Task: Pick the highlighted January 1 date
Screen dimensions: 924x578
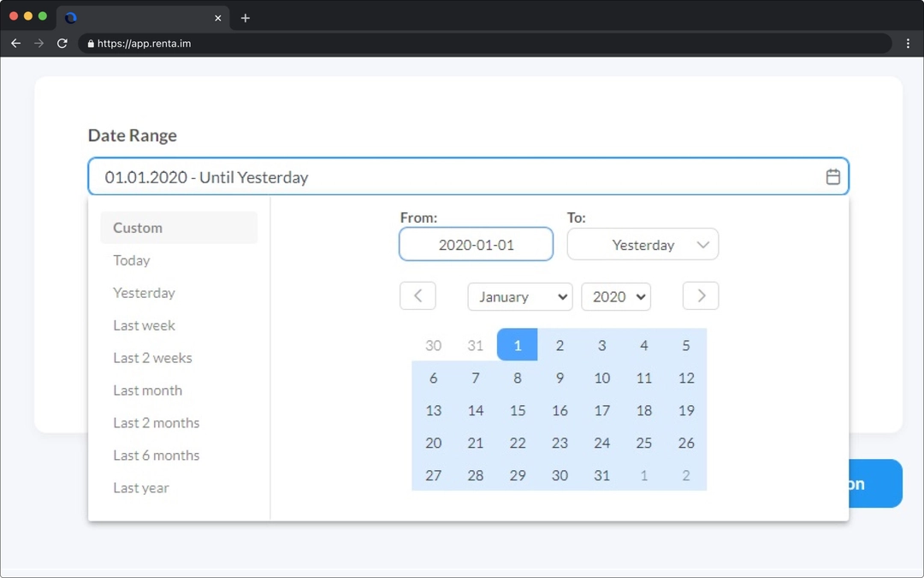Action: [518, 345]
